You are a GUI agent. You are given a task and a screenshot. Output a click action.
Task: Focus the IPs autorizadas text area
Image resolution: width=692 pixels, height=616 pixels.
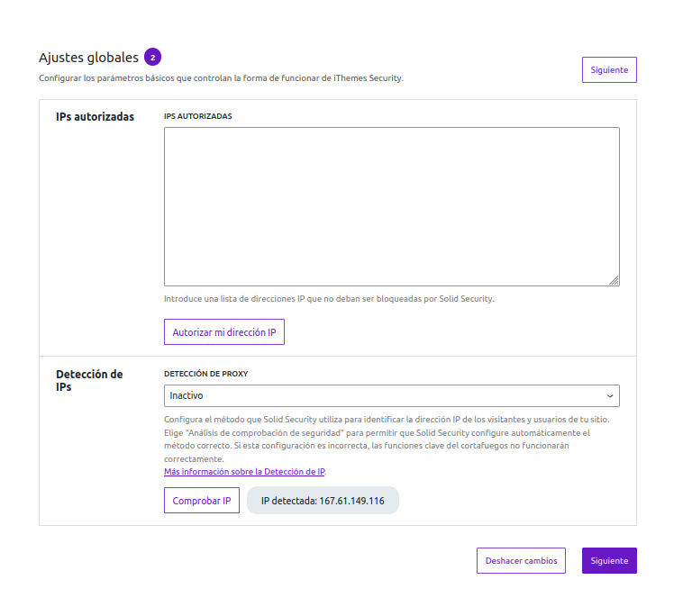391,206
